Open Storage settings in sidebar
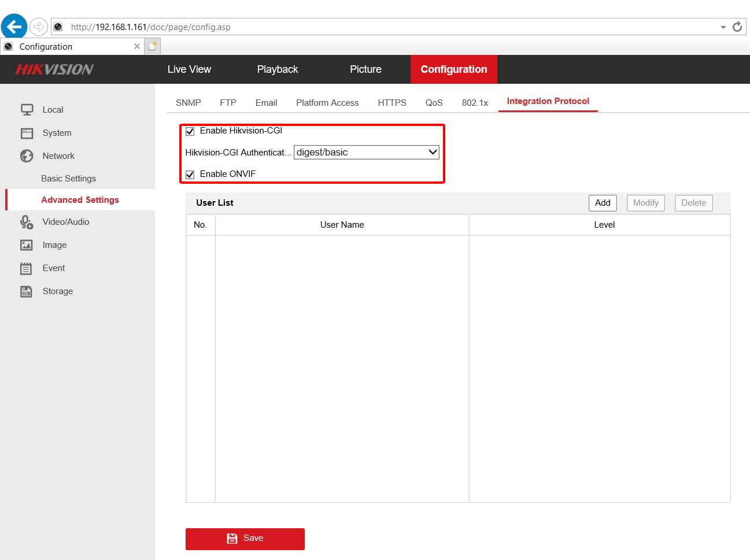 point(57,291)
